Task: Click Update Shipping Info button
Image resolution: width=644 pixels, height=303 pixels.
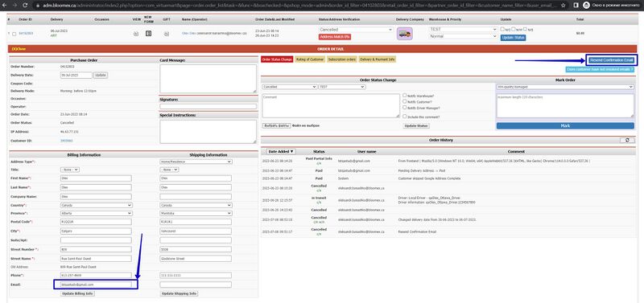Action: [179, 294]
